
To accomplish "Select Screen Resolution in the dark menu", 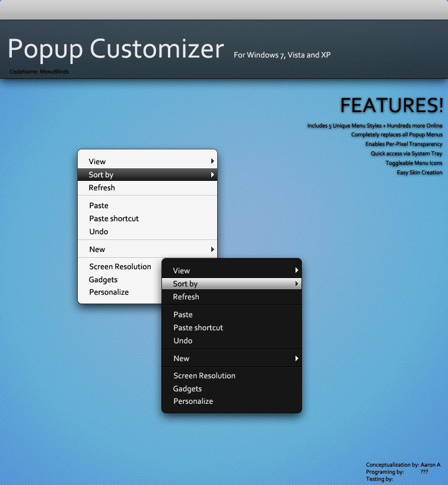I will click(x=231, y=375).
